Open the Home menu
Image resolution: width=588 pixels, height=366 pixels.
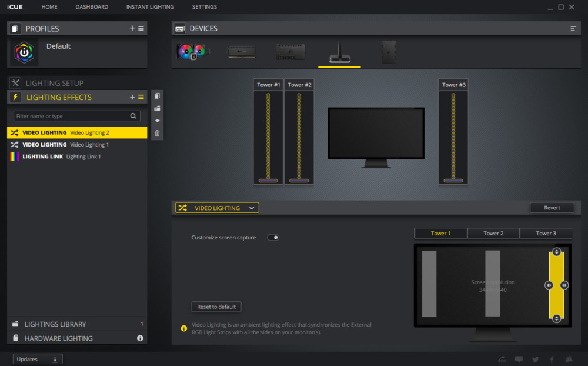tap(49, 6)
